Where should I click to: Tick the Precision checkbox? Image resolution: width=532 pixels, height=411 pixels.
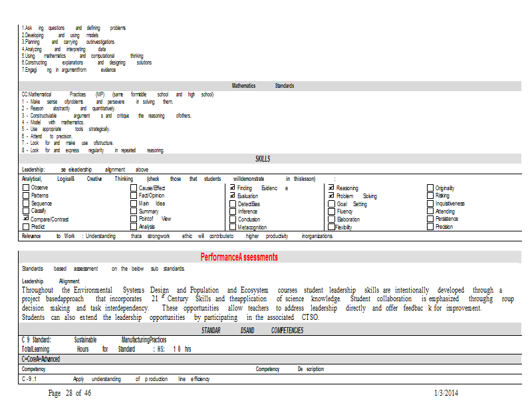pos(430,226)
